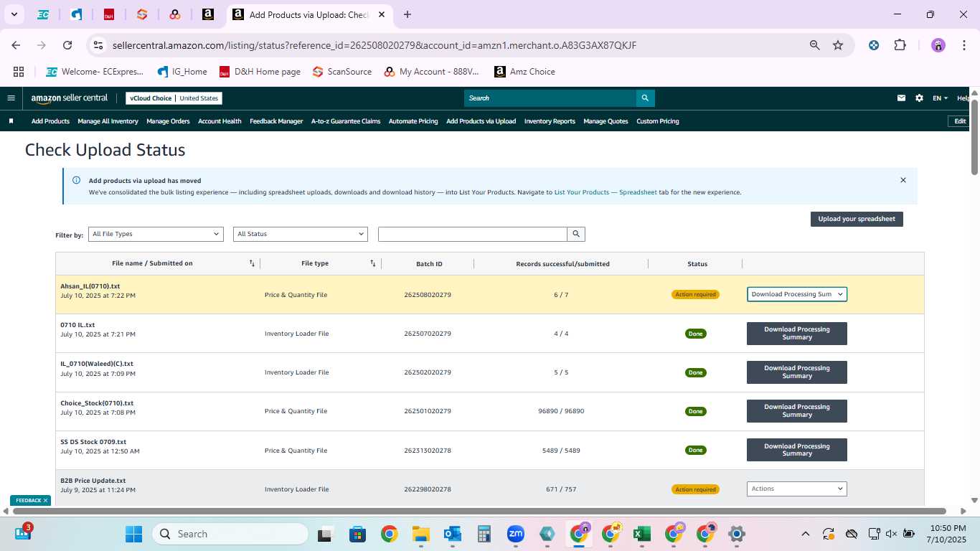Screen dimensions: 980x551
Task: Click Action required status for Ahsan_IL(0710).txt
Action: pos(695,294)
